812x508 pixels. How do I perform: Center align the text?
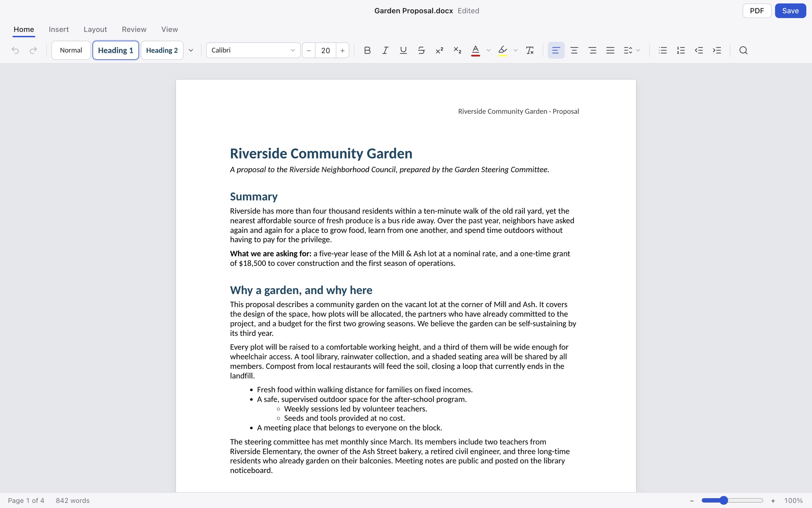(x=574, y=50)
